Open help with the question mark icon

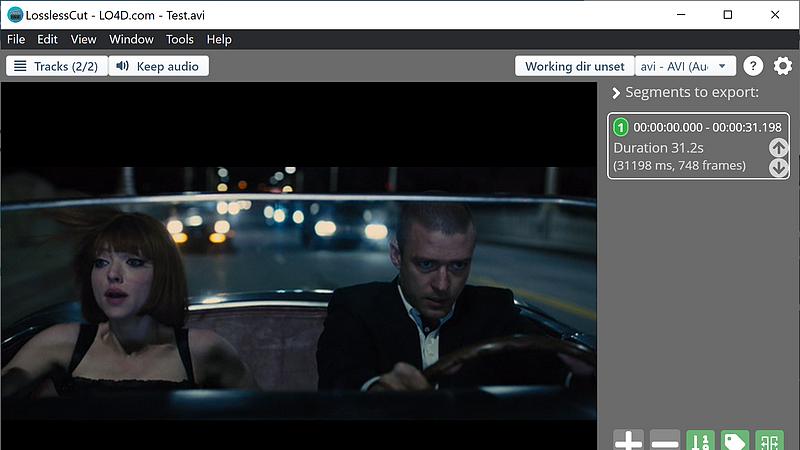pos(753,66)
